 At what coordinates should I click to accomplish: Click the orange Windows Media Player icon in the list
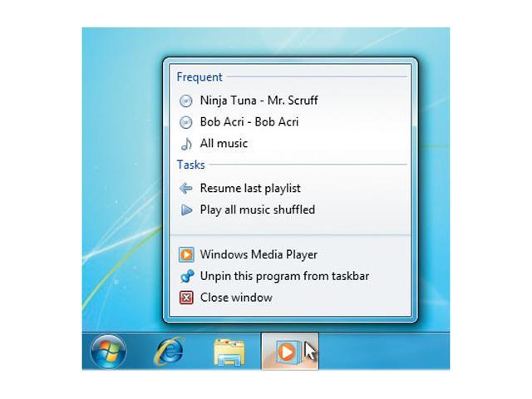pos(186,255)
